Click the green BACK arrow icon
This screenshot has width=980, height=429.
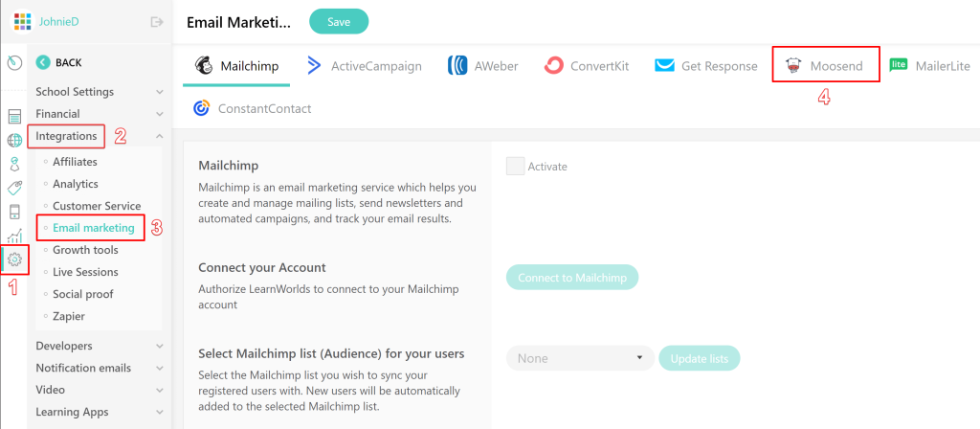pos(42,62)
